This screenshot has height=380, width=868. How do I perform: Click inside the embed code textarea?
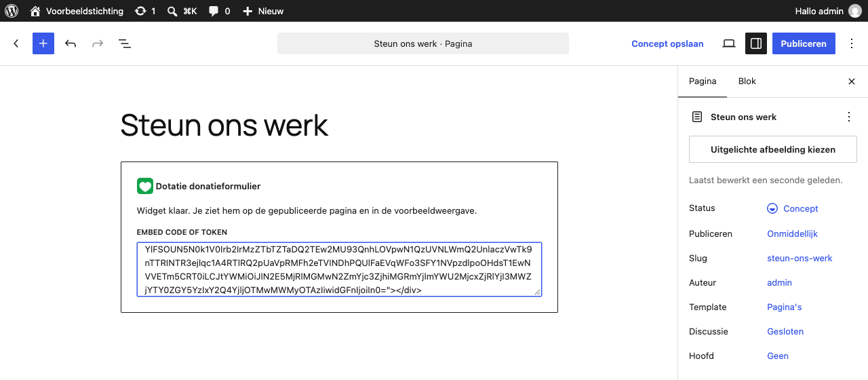point(339,269)
